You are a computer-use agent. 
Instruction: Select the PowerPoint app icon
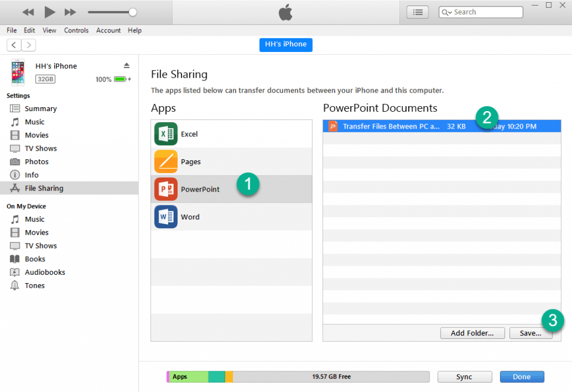coord(165,189)
